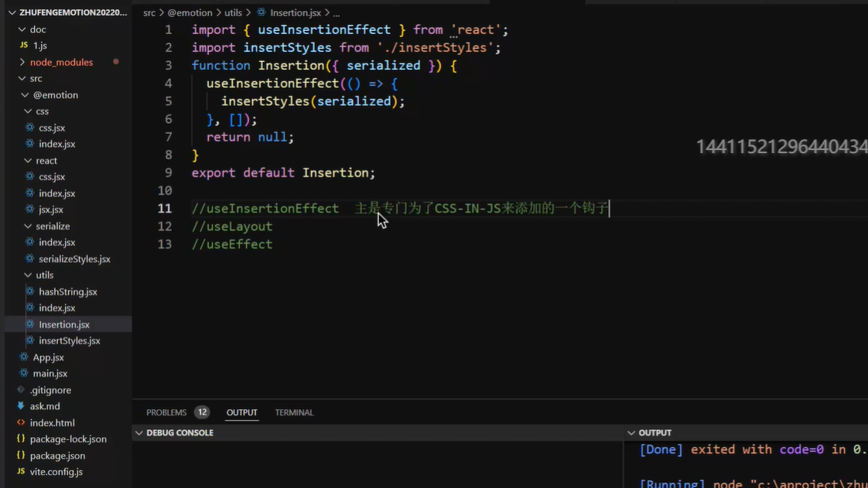868x488 pixels.
Task: Open the TERMINAL tab
Action: tap(294, 412)
